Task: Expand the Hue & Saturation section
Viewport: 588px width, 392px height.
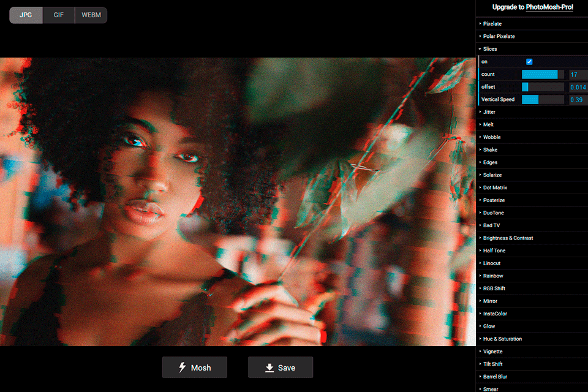Action: click(532, 339)
